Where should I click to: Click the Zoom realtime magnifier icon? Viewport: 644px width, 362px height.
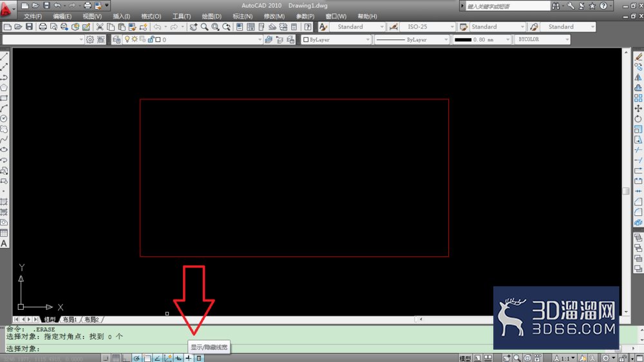[204, 26]
